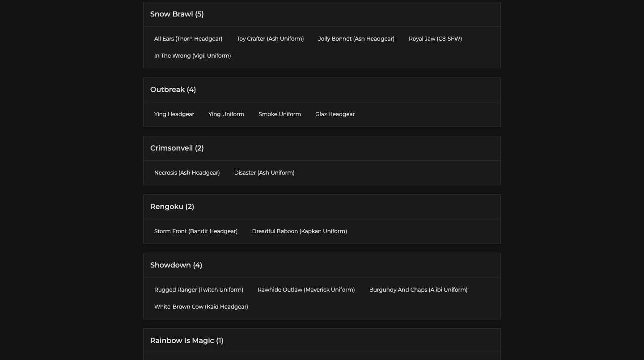Click the Rengoku (2) section header
Viewport: 644px width, 360px height.
[172, 207]
